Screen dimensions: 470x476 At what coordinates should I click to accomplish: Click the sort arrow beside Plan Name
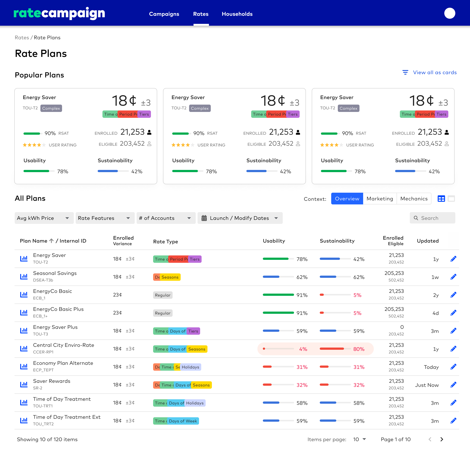point(51,241)
